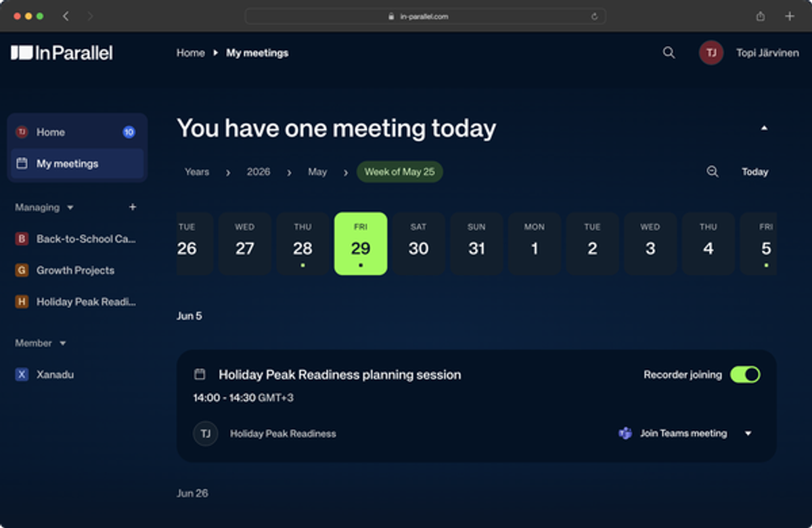Click the X icon for Xanadu
Screen dimensions: 812x528
(x=22, y=374)
